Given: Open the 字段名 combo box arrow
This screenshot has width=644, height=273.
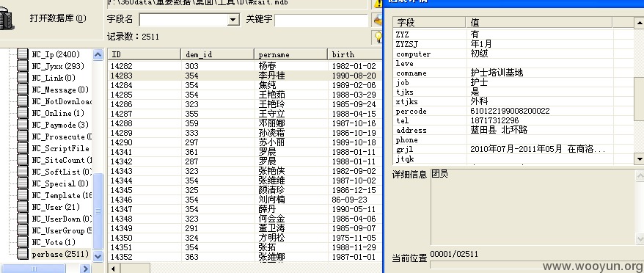Looking at the screenshot, I should coord(233,19).
